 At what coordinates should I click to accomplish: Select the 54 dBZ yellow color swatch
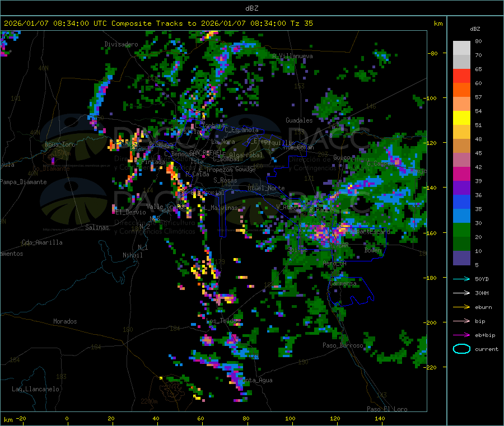(x=461, y=118)
